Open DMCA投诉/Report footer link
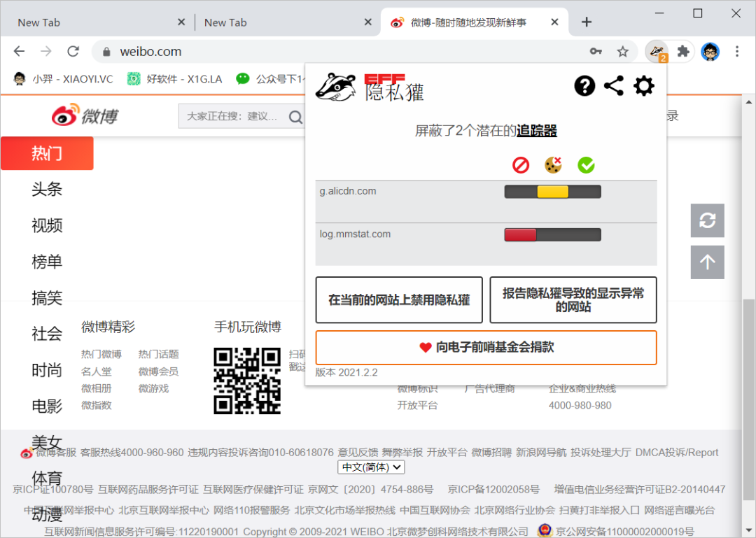The height and width of the screenshot is (538, 756). click(x=677, y=453)
